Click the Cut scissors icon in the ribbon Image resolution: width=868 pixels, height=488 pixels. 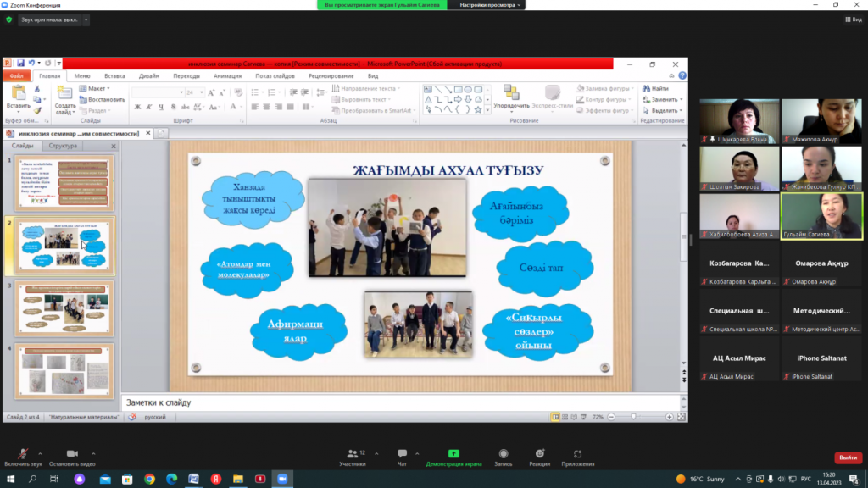click(x=37, y=88)
